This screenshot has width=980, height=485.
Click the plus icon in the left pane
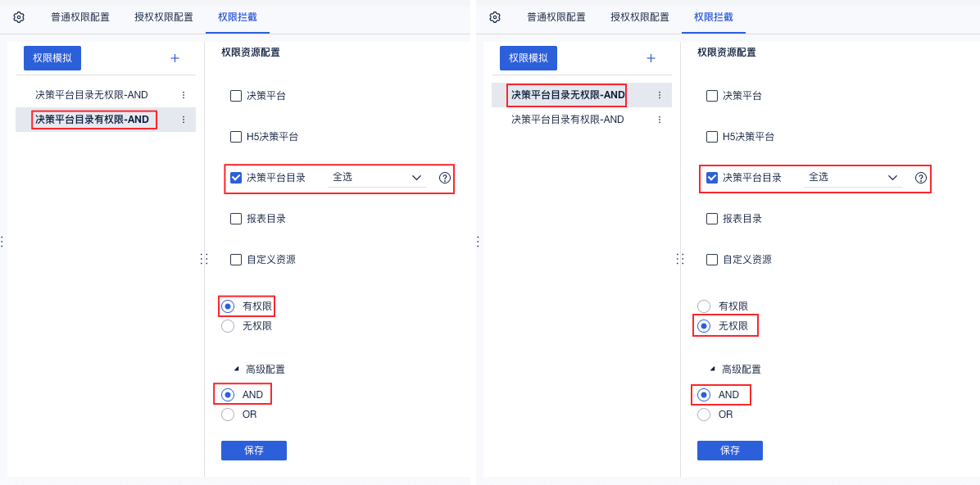click(x=175, y=58)
